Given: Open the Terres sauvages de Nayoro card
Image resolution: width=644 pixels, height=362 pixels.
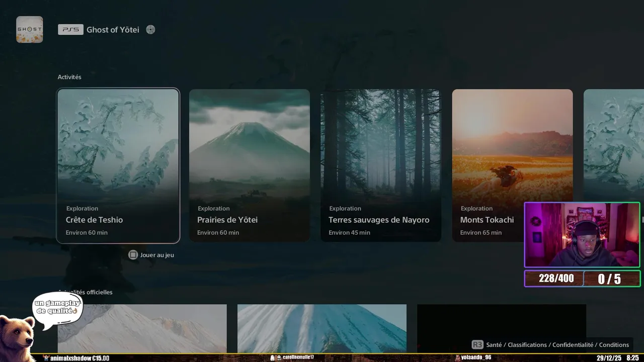Looking at the screenshot, I should [x=381, y=166].
